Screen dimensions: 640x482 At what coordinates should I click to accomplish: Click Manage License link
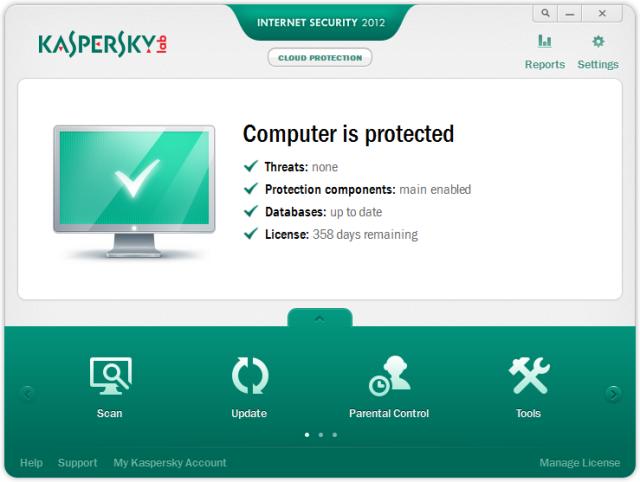pos(580,462)
